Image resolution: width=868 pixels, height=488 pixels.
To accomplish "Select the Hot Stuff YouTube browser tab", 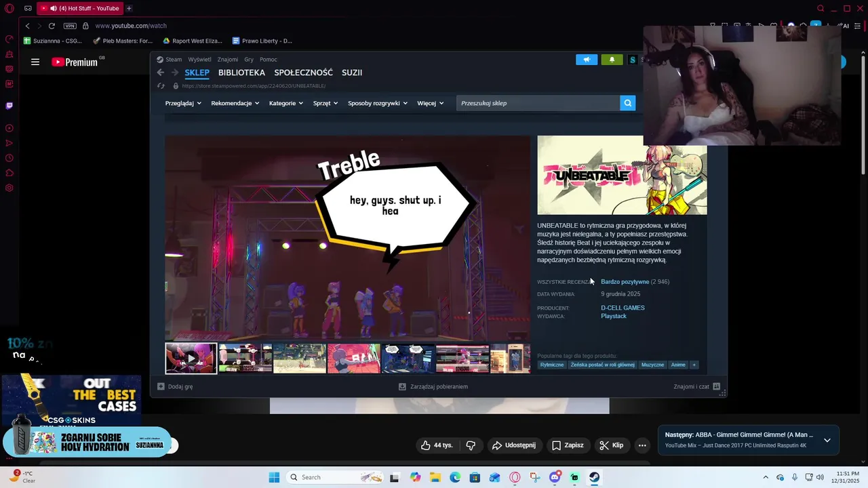I will [79, 8].
